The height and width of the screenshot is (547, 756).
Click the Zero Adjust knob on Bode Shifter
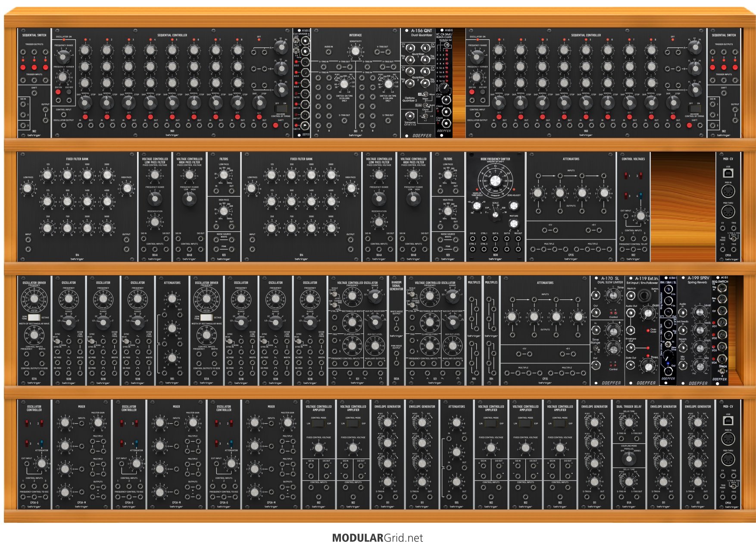(x=514, y=206)
